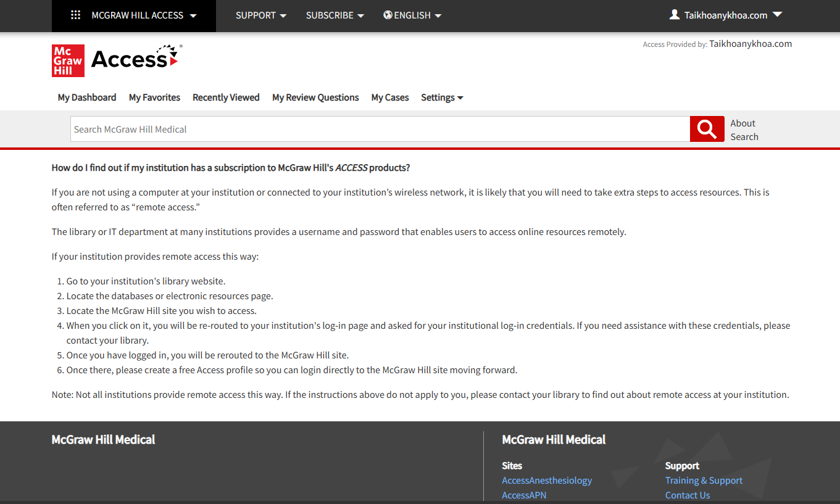Viewport: 840px width, 504px height.
Task: Open the Subscribe dropdown menu
Action: point(335,15)
